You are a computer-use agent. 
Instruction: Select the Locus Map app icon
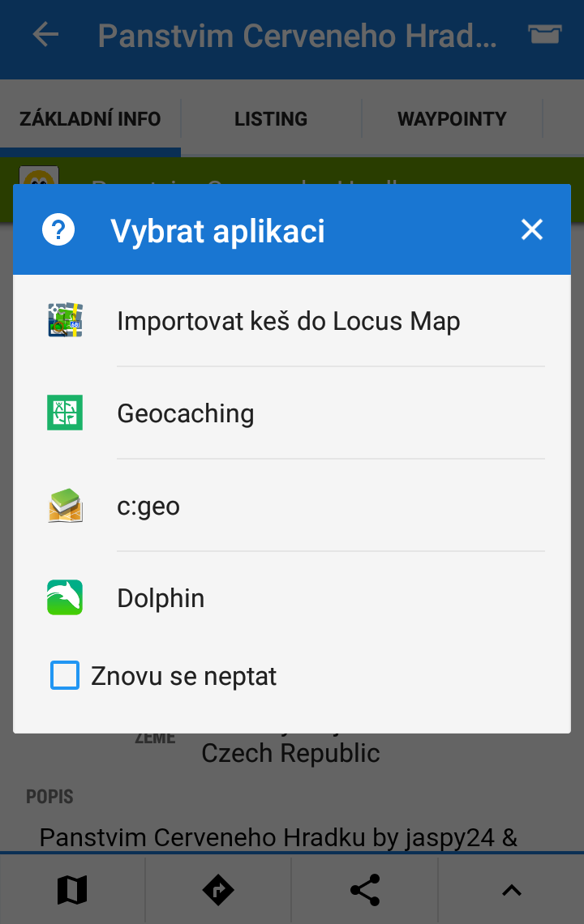[65, 321]
